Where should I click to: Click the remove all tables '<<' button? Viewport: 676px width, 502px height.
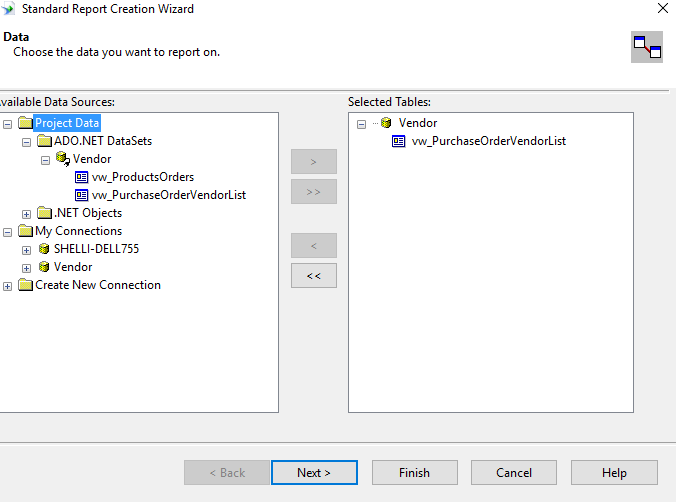pos(314,276)
